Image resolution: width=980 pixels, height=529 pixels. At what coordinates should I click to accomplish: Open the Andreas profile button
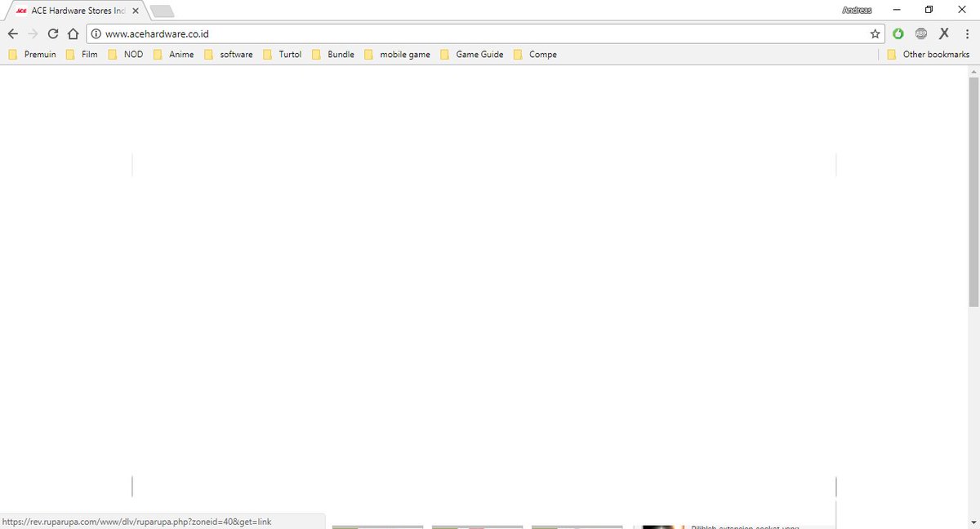pos(857,10)
